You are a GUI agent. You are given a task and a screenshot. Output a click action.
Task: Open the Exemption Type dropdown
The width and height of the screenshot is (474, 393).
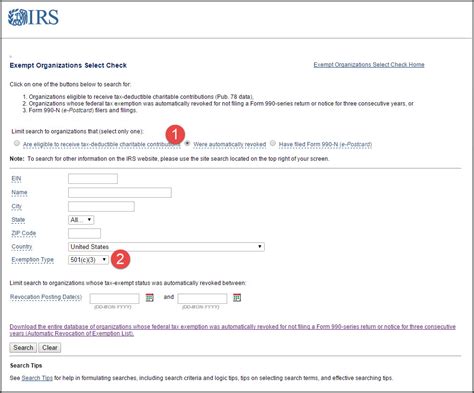[x=88, y=260]
